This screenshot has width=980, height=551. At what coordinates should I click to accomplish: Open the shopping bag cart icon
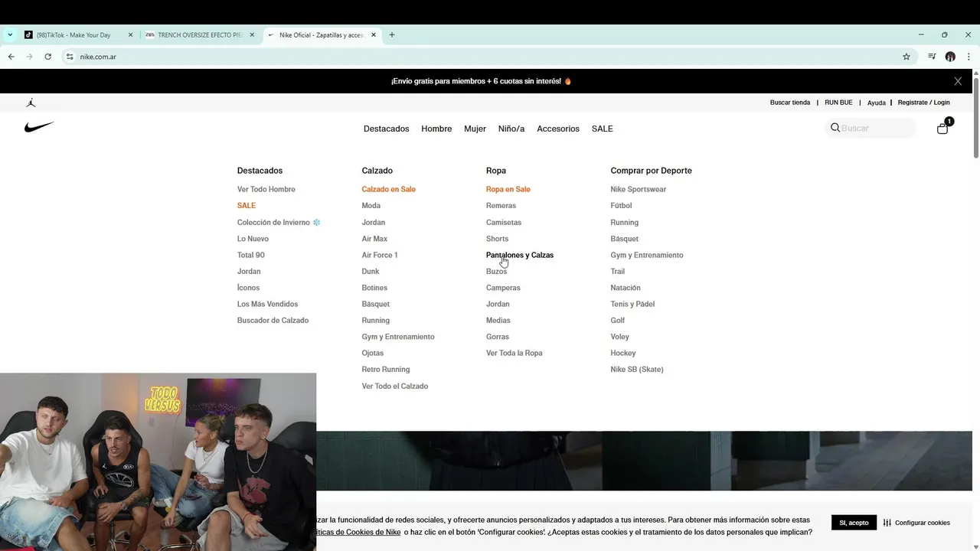click(x=942, y=128)
